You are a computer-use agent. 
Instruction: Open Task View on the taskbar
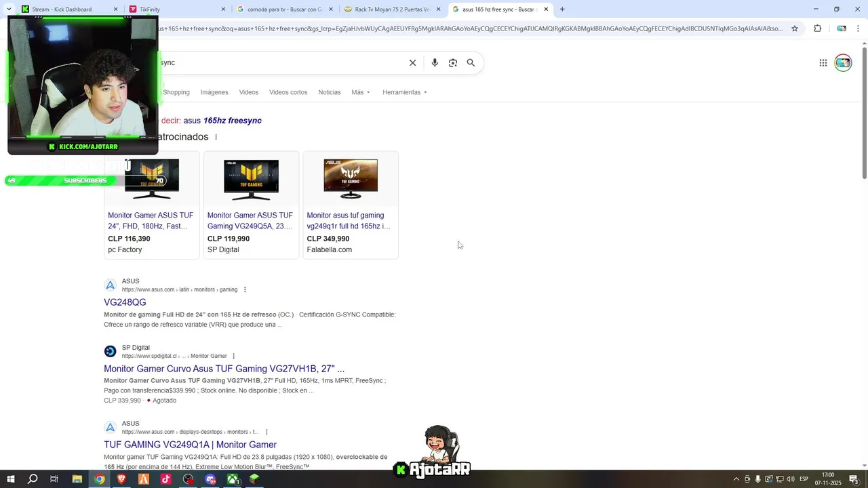pos(54,479)
